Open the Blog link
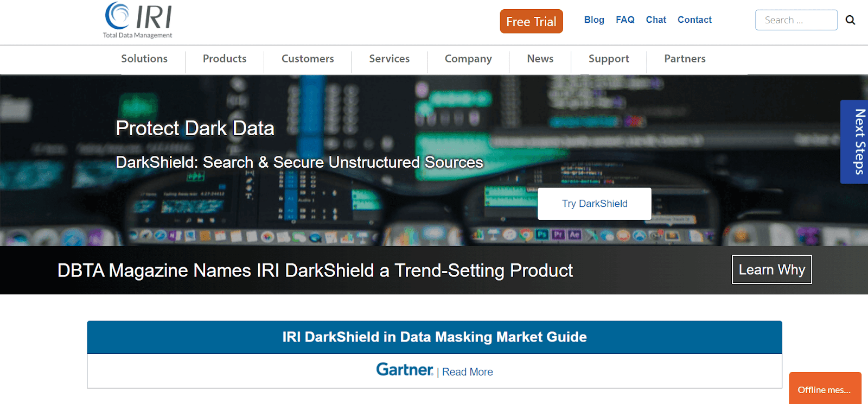 [x=594, y=20]
